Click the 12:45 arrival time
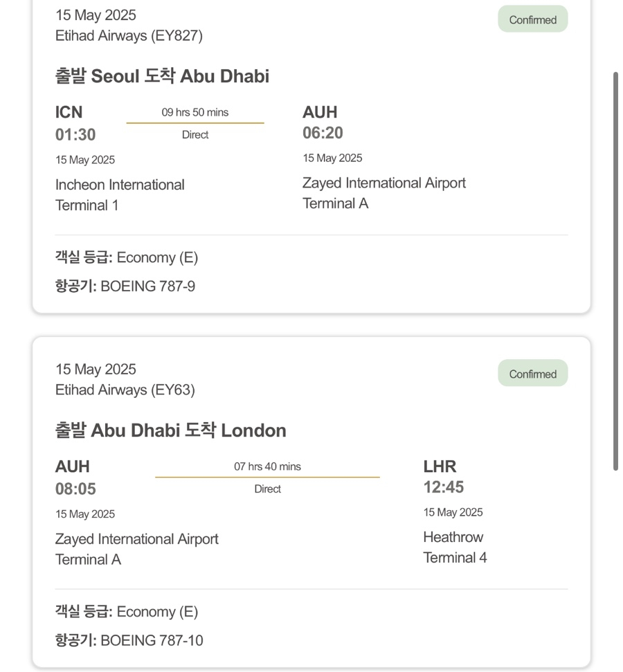The width and height of the screenshot is (623, 672). pos(443,487)
